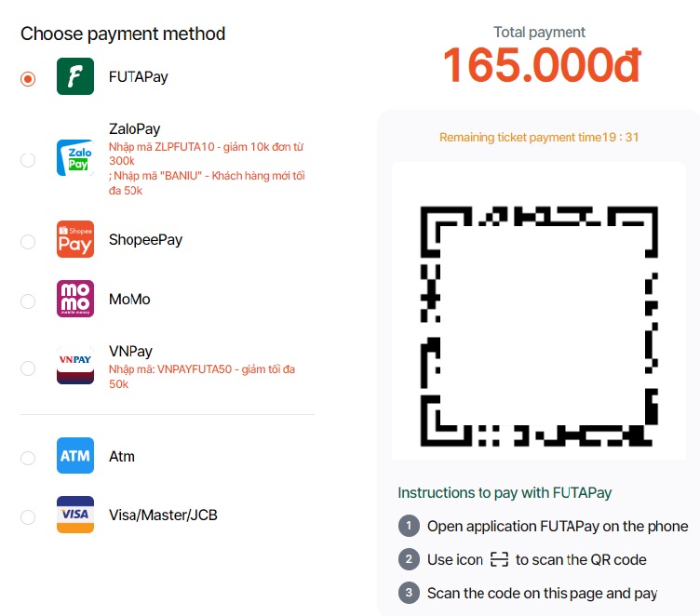Select the ZaloPay radio button
This screenshot has height=616, width=700.
[28, 160]
